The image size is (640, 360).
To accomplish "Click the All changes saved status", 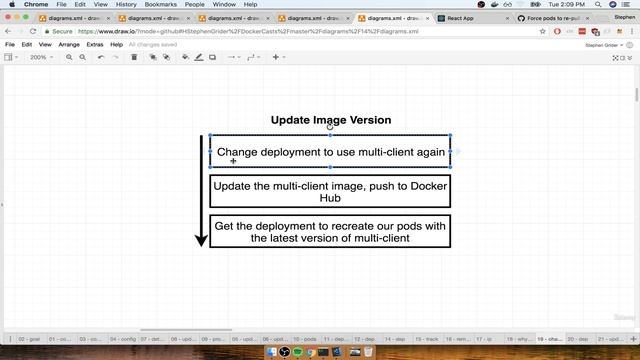I will [153, 44].
